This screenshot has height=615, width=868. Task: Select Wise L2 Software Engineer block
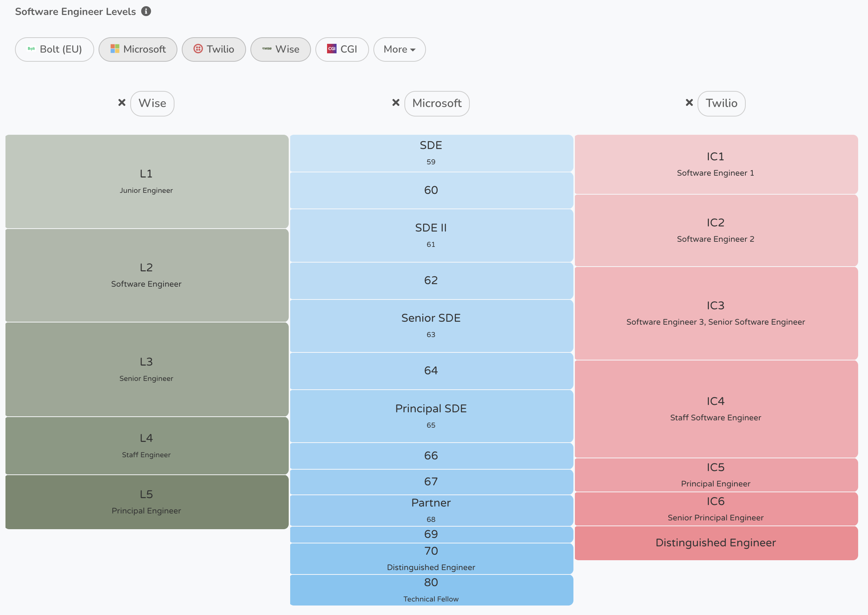click(x=147, y=275)
